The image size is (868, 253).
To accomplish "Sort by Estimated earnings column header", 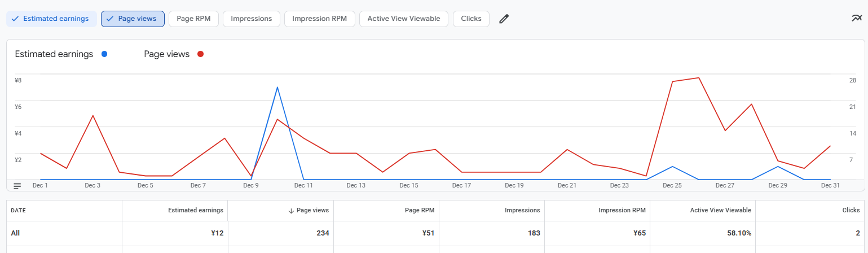I will click(195, 210).
